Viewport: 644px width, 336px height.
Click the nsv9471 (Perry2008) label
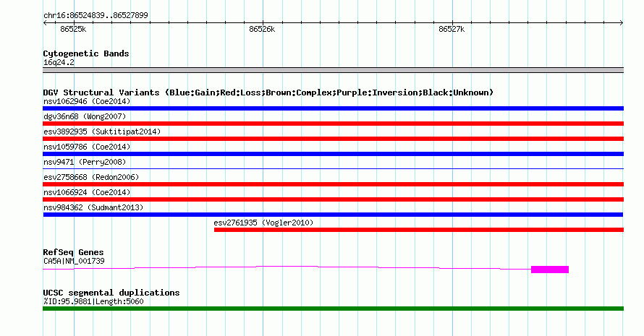pos(85,162)
